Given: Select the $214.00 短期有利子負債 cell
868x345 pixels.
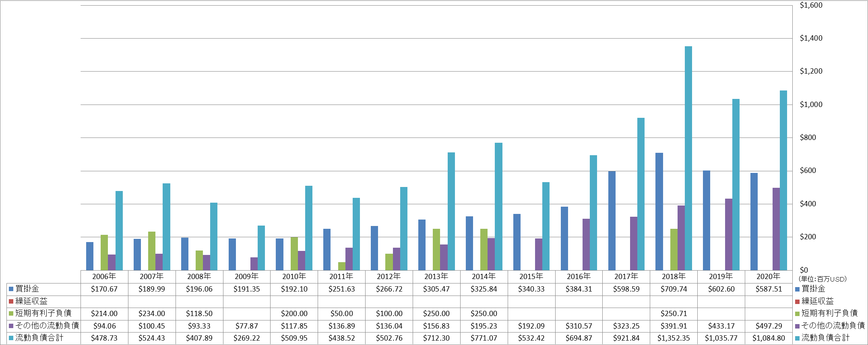Looking at the screenshot, I should pyautogui.click(x=104, y=314).
